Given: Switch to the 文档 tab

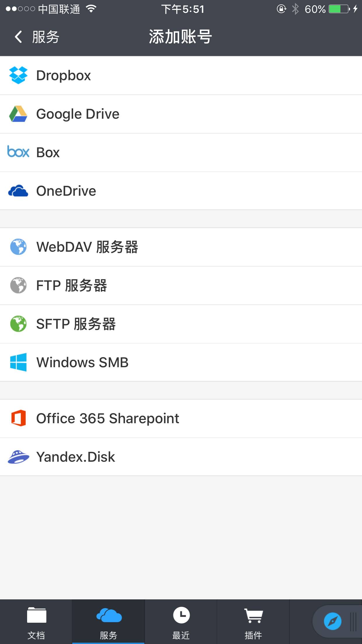Looking at the screenshot, I should coord(36,622).
